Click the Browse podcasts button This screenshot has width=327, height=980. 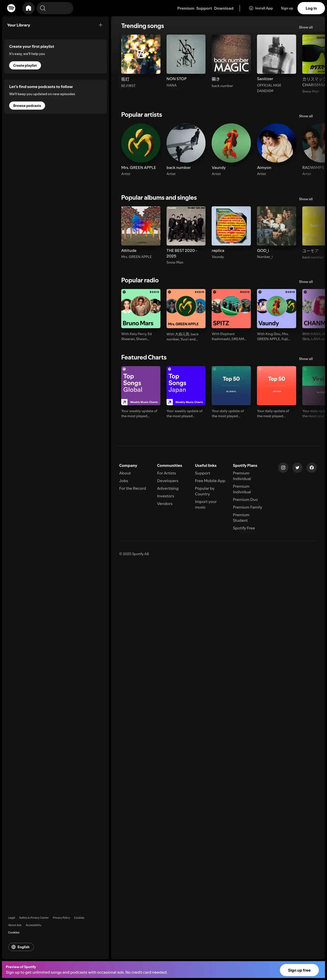[x=27, y=106]
